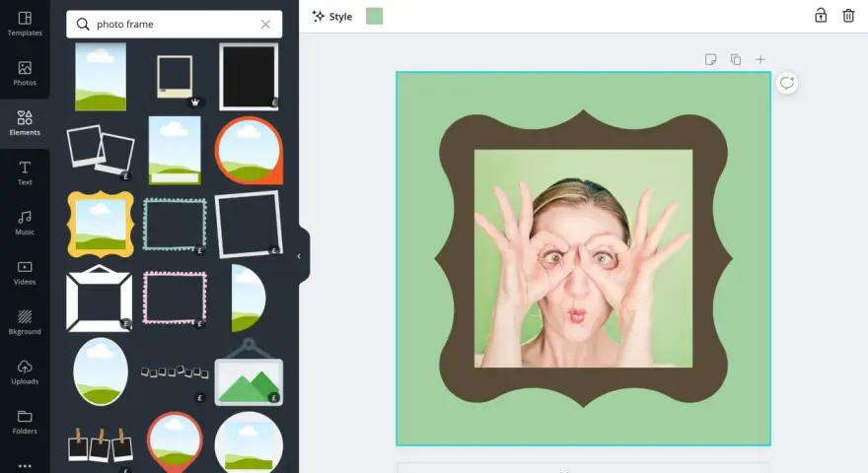Duplicate the page using the copy icon
Image resolution: width=868 pixels, height=473 pixels.
[x=736, y=59]
